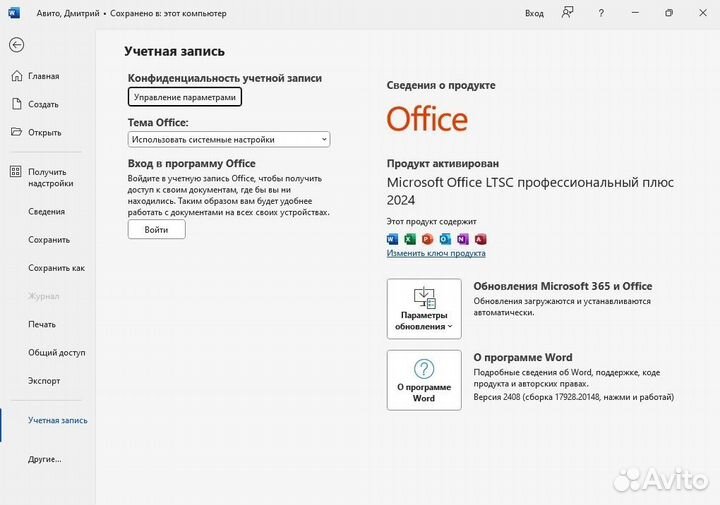
Task: Click Вход in the title bar
Action: click(x=534, y=13)
